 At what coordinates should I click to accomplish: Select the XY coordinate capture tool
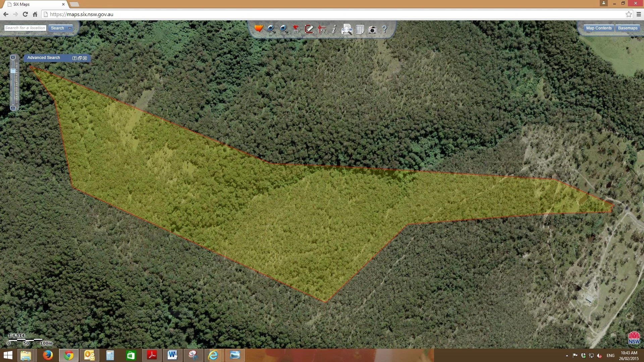coord(322,29)
